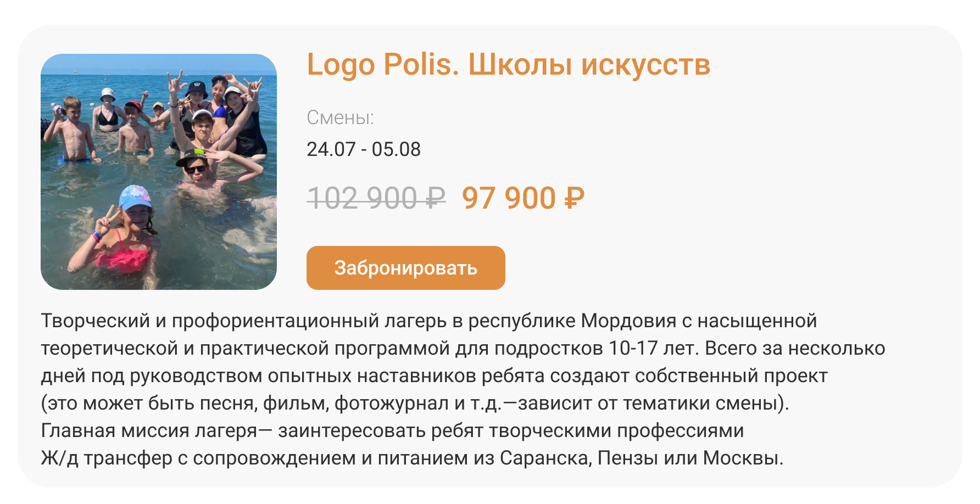Screen dimensions: 980x504
Task: Click line about опытных наставников
Action: pyautogui.click(x=434, y=376)
